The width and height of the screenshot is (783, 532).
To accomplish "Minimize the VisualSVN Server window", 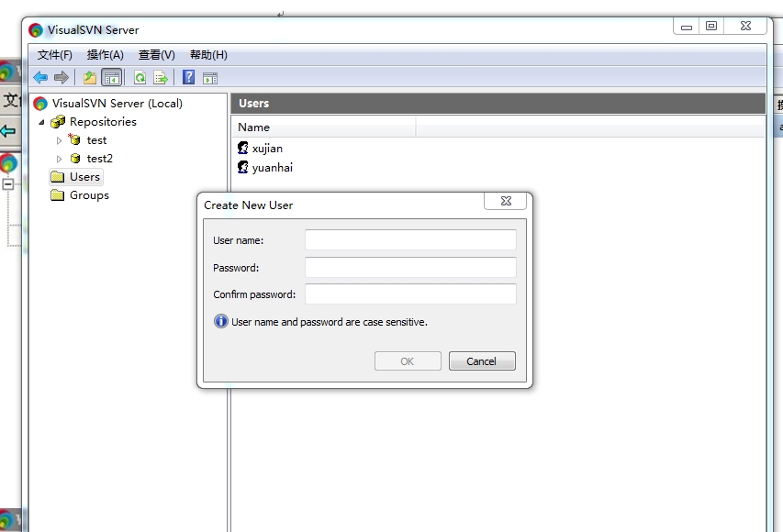I will [687, 27].
